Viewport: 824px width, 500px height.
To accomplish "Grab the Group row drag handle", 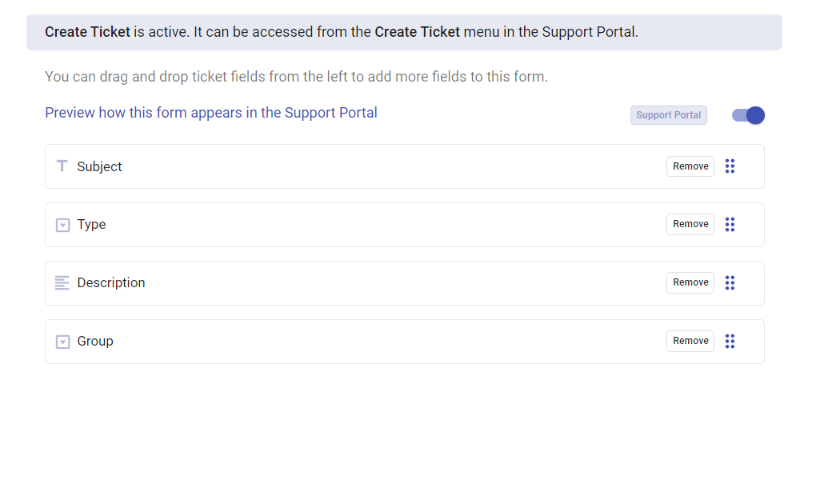I will [x=730, y=341].
